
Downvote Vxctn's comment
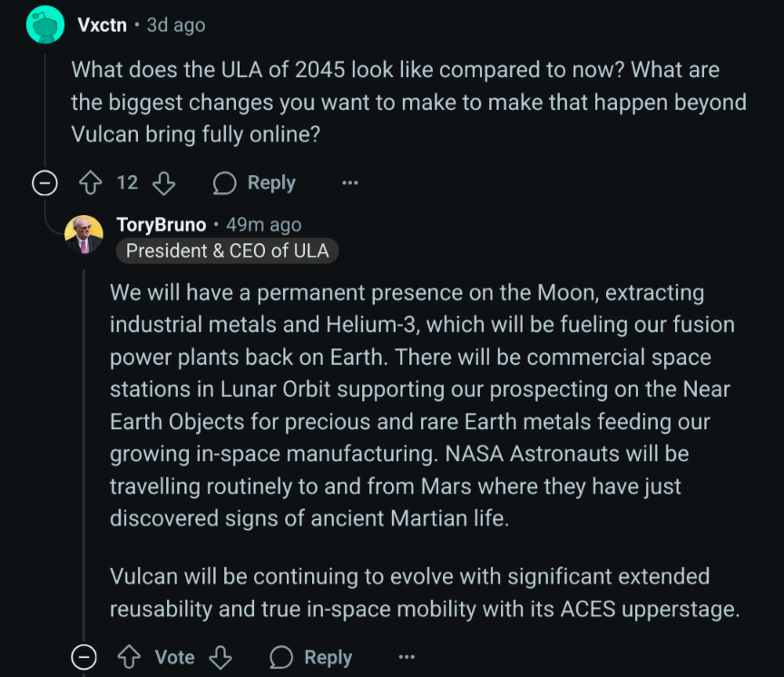click(163, 183)
